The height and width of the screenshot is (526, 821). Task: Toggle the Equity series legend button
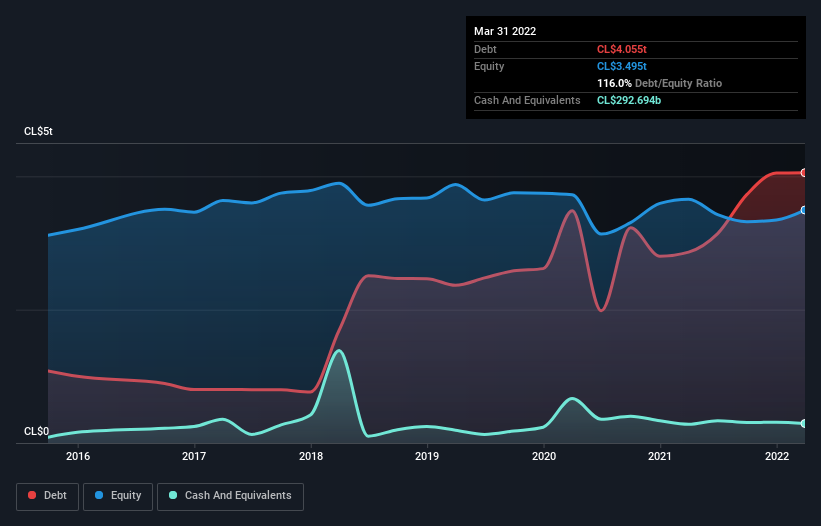pyautogui.click(x=118, y=496)
